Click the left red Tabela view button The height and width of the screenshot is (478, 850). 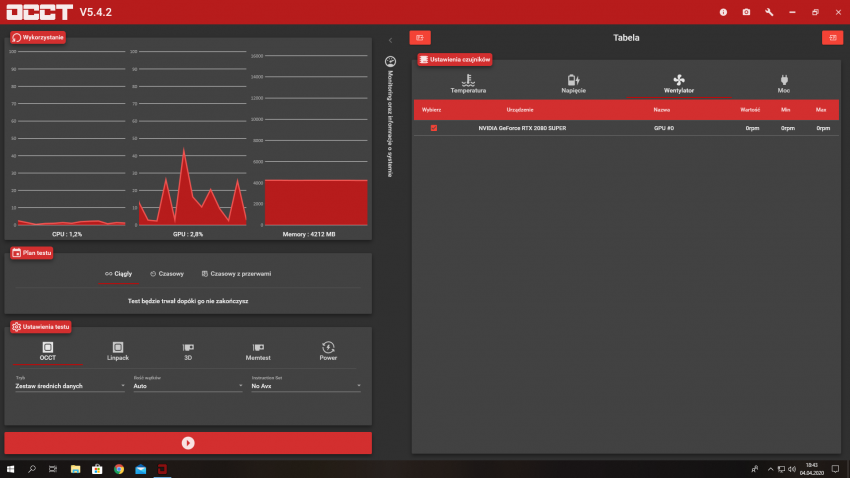tap(420, 38)
